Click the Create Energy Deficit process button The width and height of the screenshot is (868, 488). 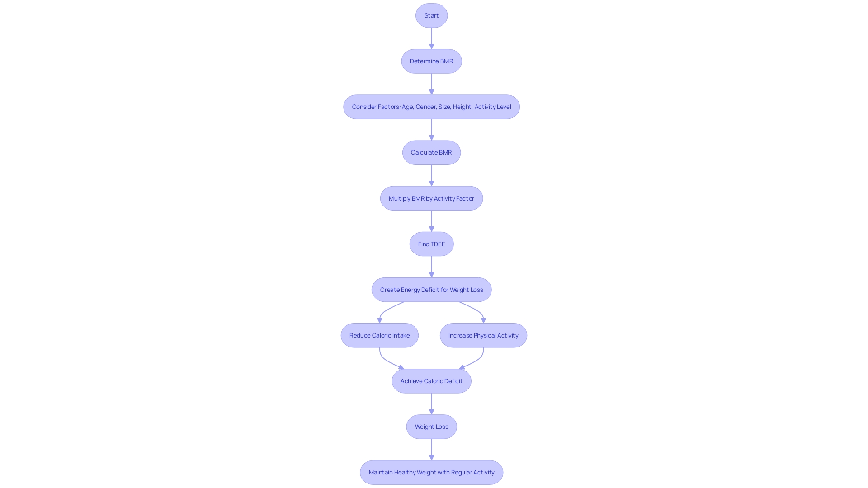tap(431, 289)
